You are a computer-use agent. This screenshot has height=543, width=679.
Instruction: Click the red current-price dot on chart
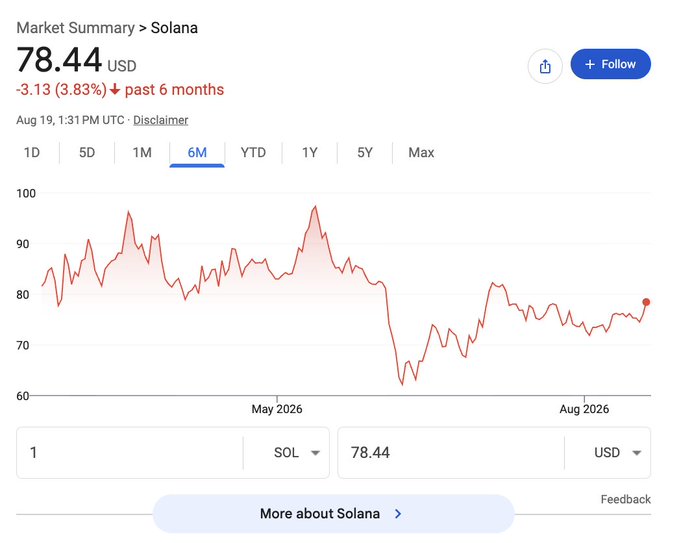tap(646, 302)
